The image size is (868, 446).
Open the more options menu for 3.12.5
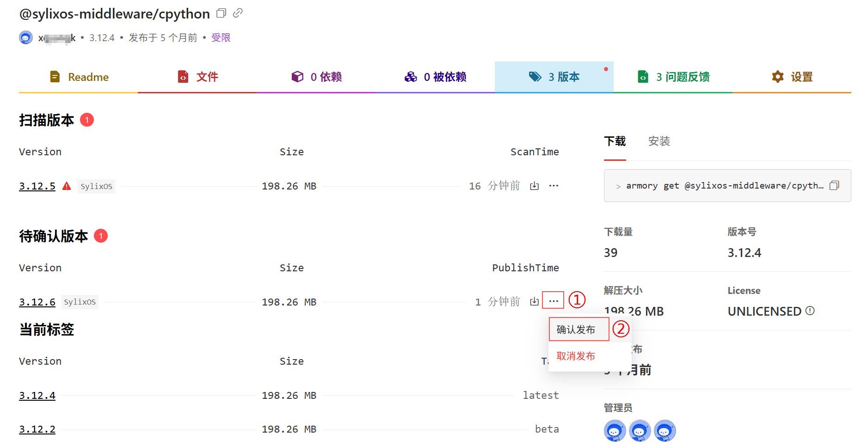tap(554, 186)
